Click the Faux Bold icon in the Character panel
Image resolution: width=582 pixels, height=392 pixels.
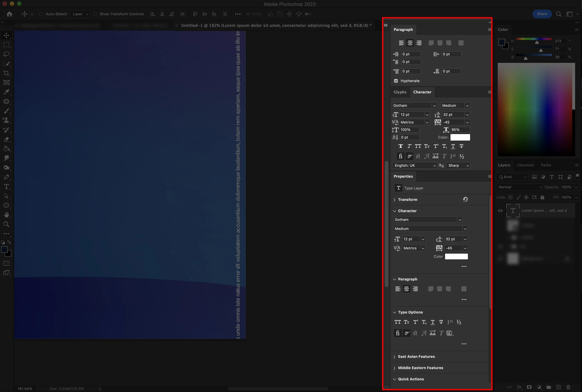click(401, 146)
